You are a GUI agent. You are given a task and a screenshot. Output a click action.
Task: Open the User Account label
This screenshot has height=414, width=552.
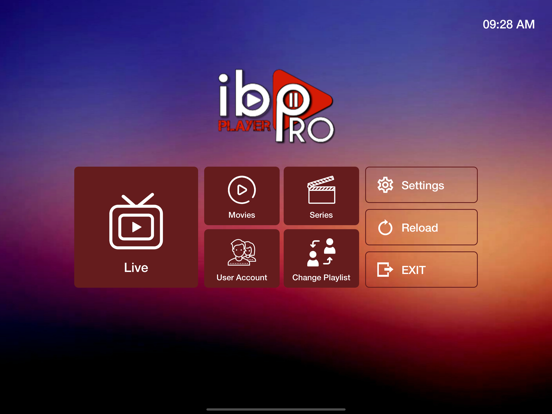point(242,277)
